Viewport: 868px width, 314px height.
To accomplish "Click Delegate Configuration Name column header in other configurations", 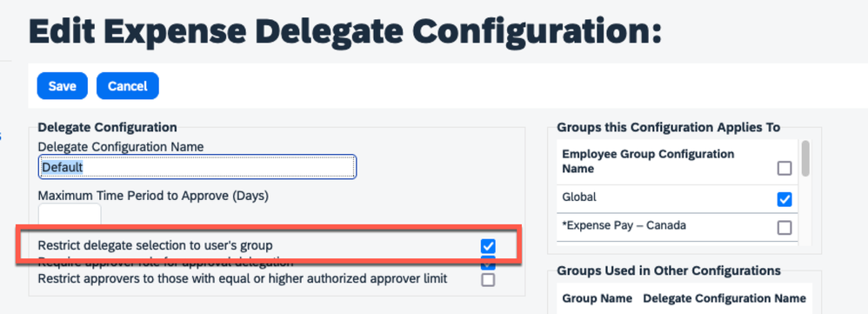I will click(x=724, y=298).
